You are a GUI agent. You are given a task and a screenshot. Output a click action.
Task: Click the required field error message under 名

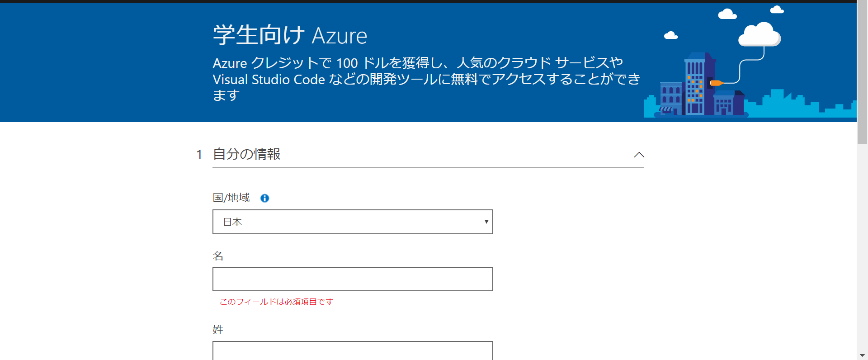276,302
